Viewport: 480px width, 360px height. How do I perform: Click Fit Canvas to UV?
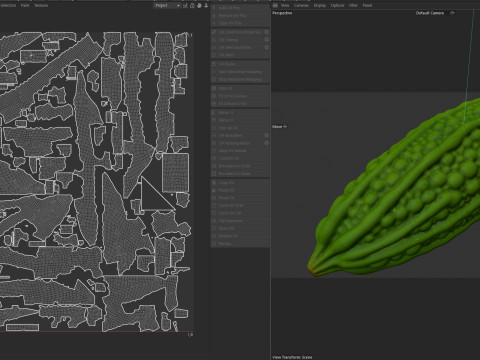tap(233, 104)
